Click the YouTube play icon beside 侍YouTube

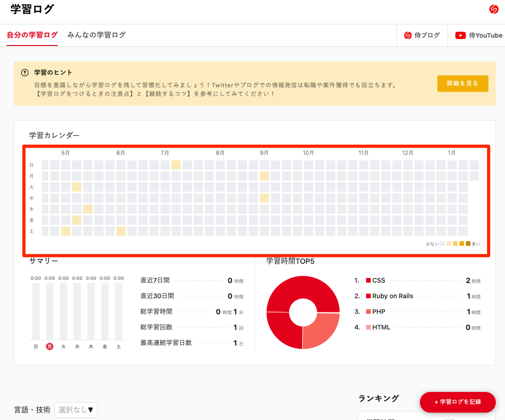[460, 35]
